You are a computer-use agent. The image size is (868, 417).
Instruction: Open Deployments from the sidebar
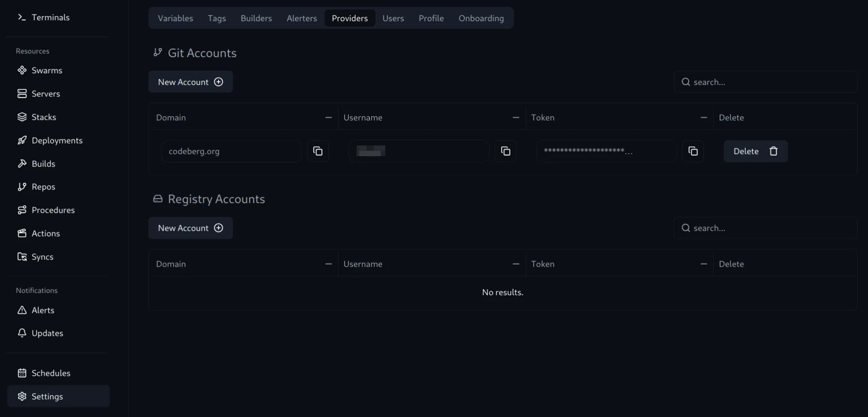point(58,140)
